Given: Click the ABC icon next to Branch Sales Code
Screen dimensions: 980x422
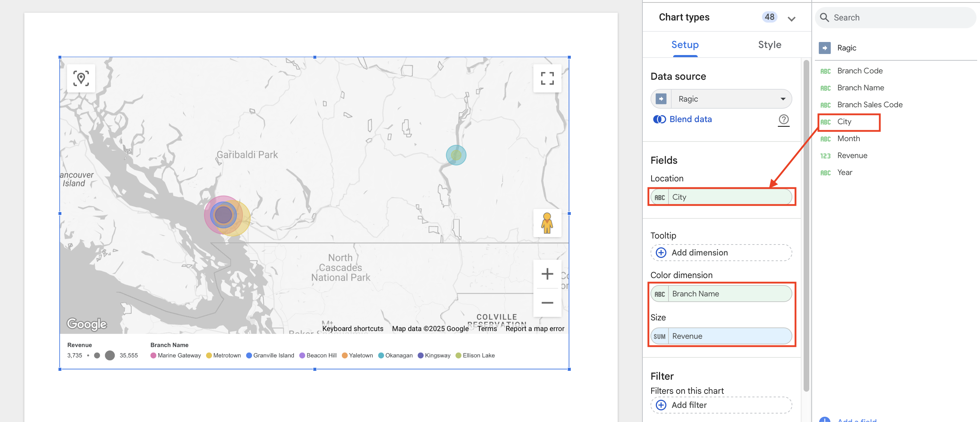Looking at the screenshot, I should pyautogui.click(x=825, y=105).
